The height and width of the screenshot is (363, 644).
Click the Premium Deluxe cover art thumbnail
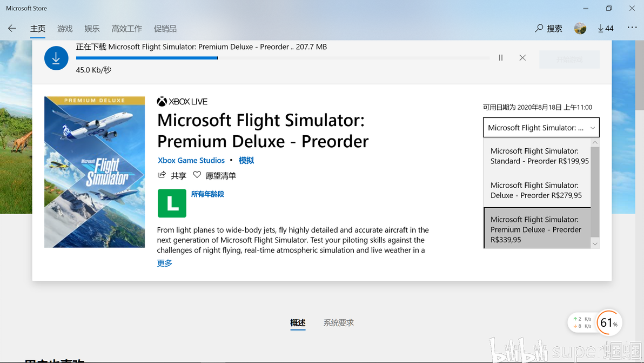[95, 172]
